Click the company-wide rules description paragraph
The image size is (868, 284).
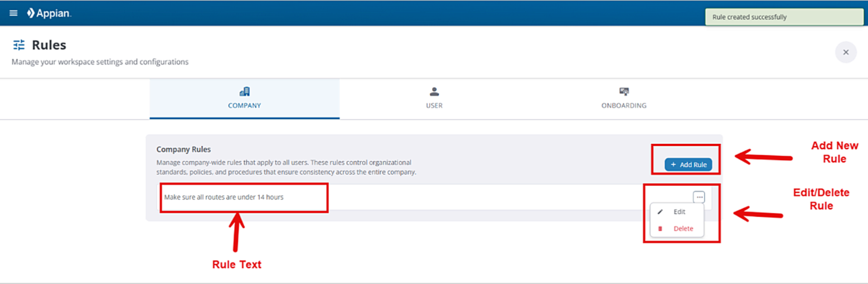(287, 167)
